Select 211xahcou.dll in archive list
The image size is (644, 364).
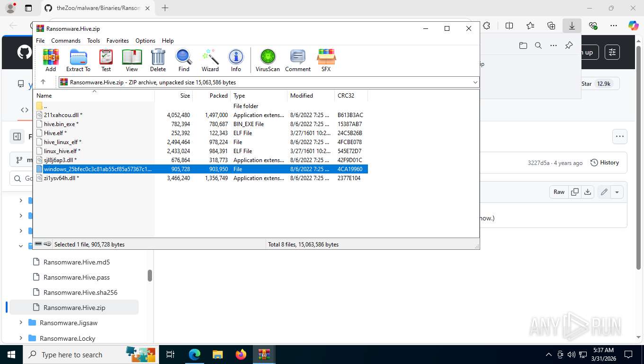click(200, 115)
